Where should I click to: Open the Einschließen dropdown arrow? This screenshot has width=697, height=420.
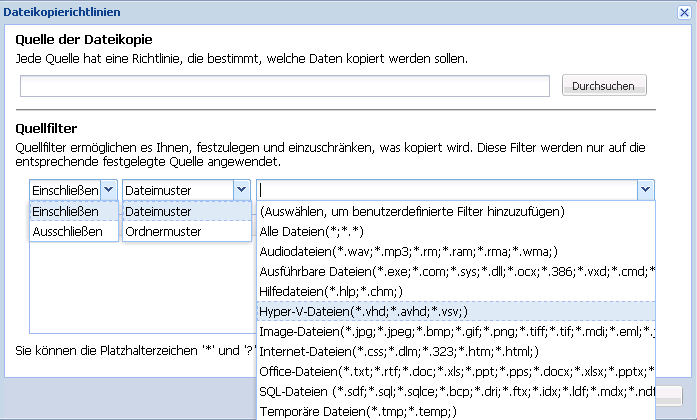108,190
